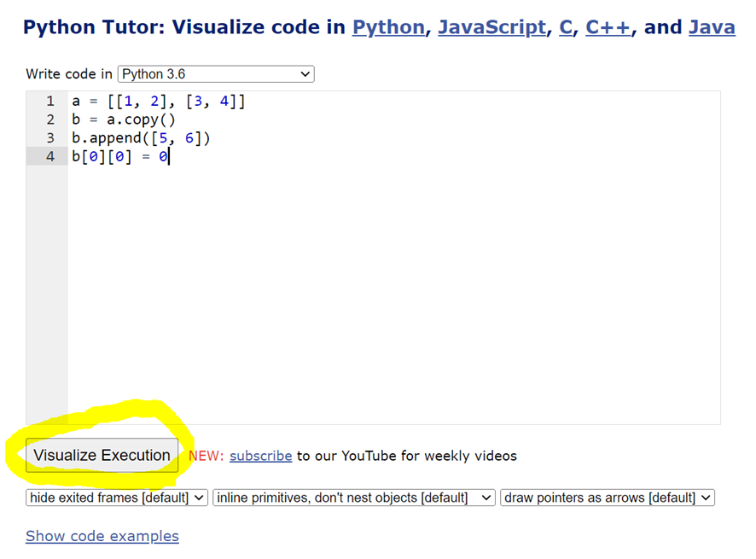This screenshot has height=559, width=756.
Task: Open the Python 3.6 language dropdown
Action: pos(216,74)
